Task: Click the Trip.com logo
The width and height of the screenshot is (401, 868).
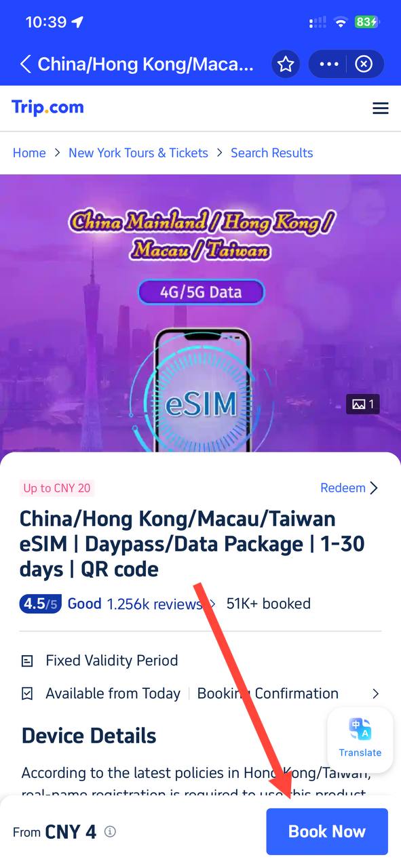Action: [47, 107]
